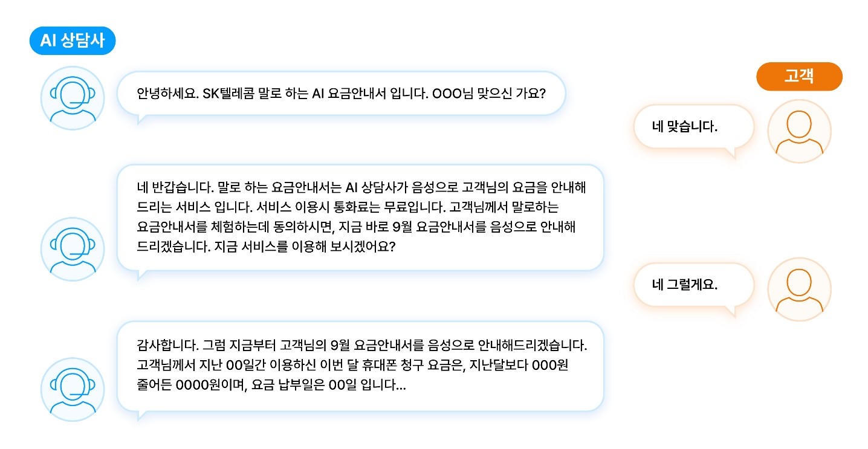The height and width of the screenshot is (449, 868).
Task: Click customer avatar next to 네 그럴게요
Action: tap(798, 289)
